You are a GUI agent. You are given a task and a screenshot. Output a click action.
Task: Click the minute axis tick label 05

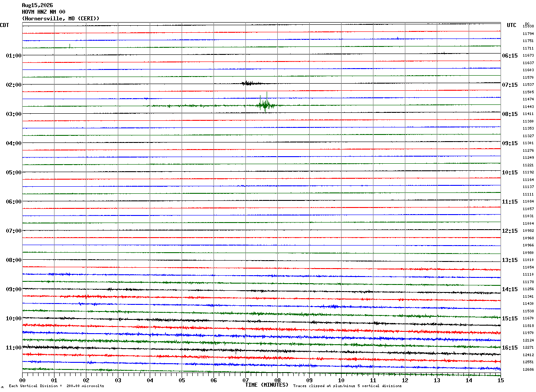click(x=182, y=380)
